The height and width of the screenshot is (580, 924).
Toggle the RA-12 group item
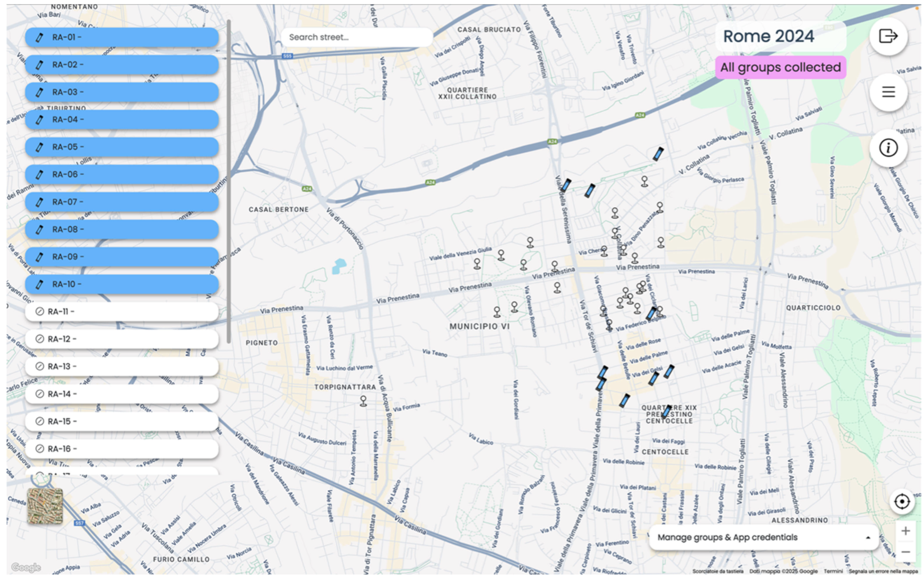[122, 339]
